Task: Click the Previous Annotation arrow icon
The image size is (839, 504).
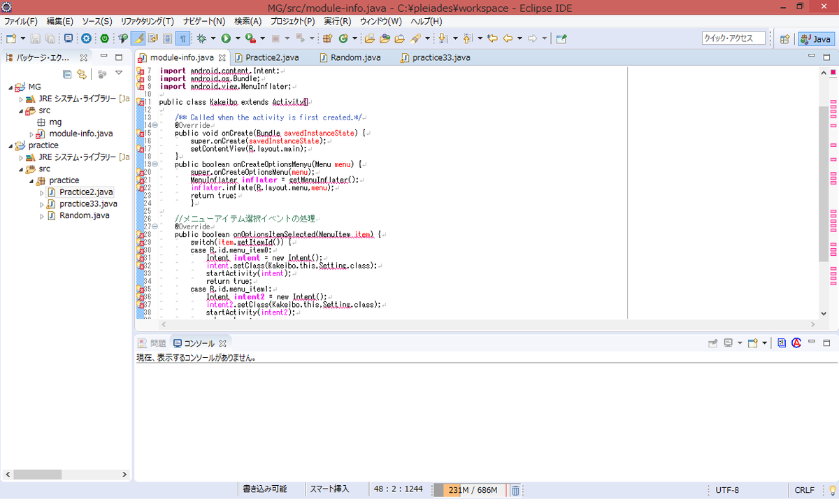Action: pos(467,38)
